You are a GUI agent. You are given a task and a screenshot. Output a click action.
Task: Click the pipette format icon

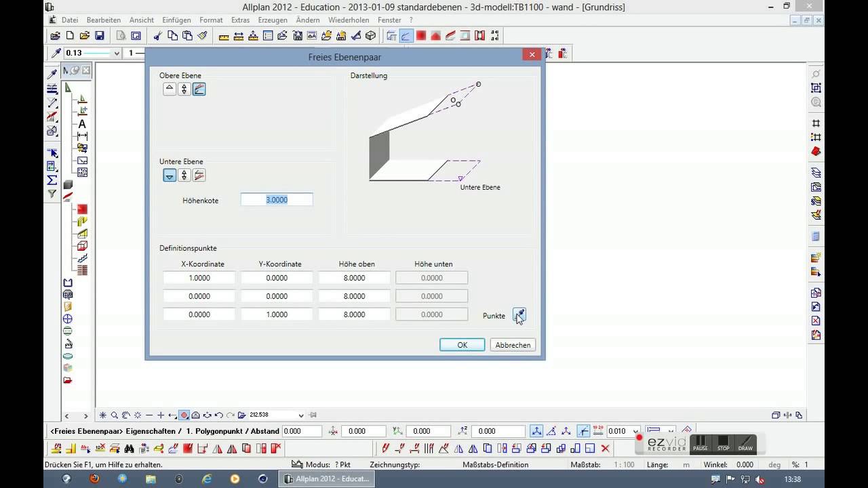(55, 53)
